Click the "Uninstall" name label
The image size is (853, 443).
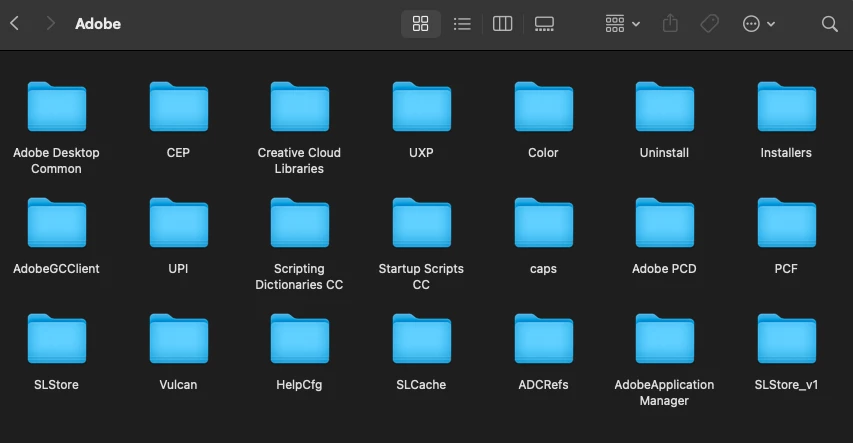coord(664,153)
